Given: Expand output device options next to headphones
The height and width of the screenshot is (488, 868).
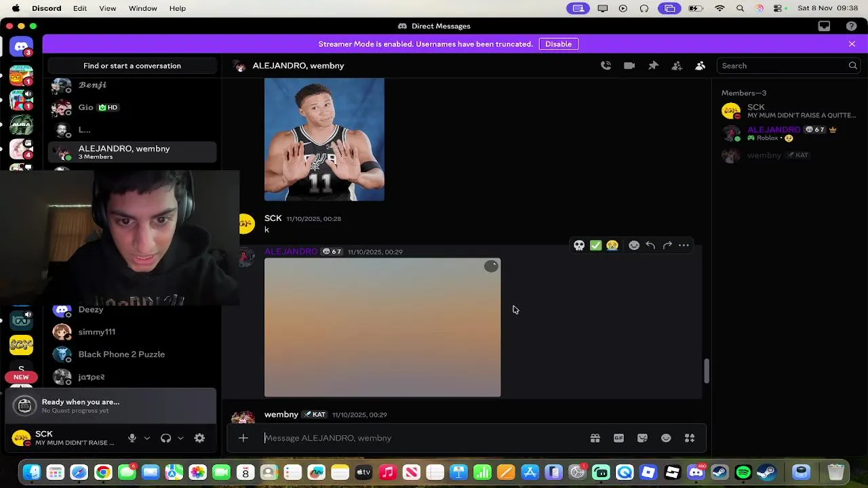Looking at the screenshot, I should click(x=180, y=439).
